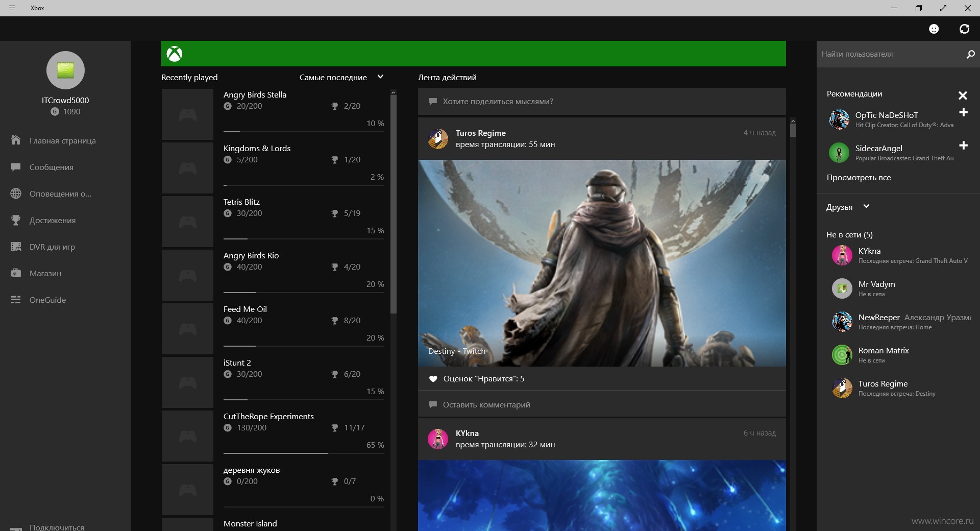This screenshot has height=531, width=980.
Task: Click Подключиться at the sidebar bottom
Action: 57,527
